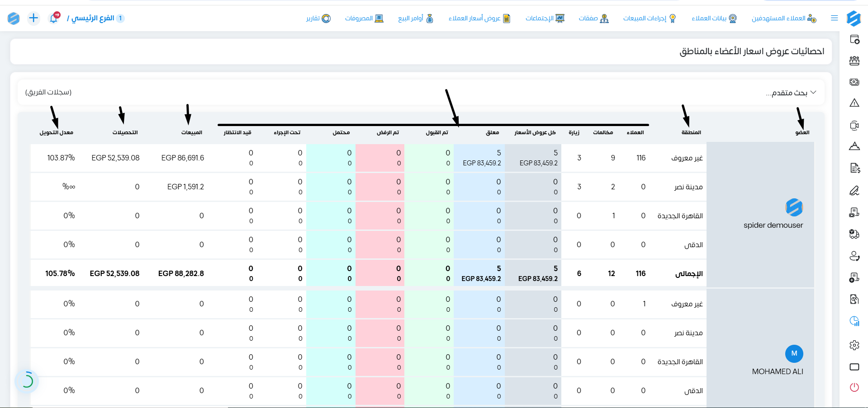Click the تم القبول column header
This screenshot has height=408, width=868.
click(437, 132)
